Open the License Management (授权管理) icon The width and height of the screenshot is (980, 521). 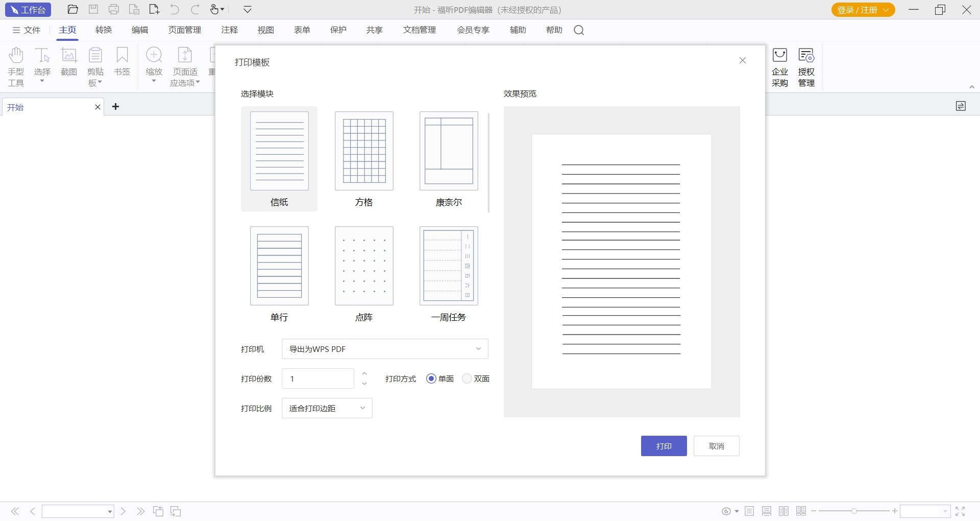(x=806, y=56)
